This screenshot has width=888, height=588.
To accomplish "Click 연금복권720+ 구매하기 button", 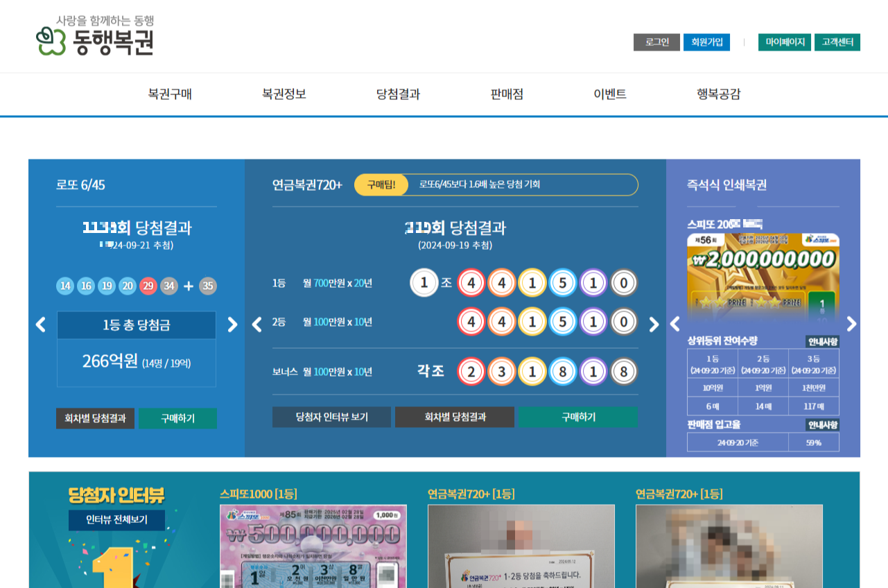I will click(x=578, y=417).
